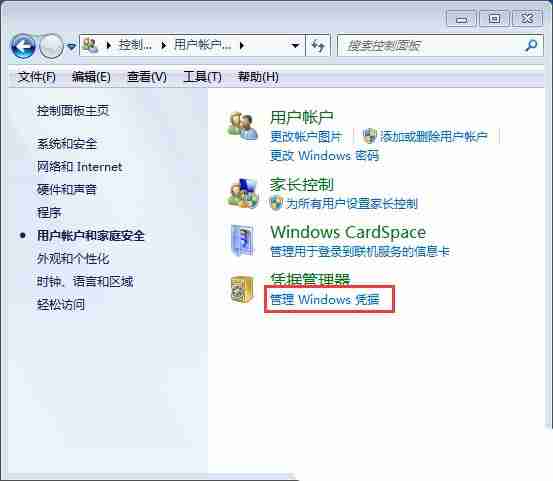The width and height of the screenshot is (553, 481).
Task: Click shield icon beside 添加或删除用户帐户
Action: click(x=370, y=136)
